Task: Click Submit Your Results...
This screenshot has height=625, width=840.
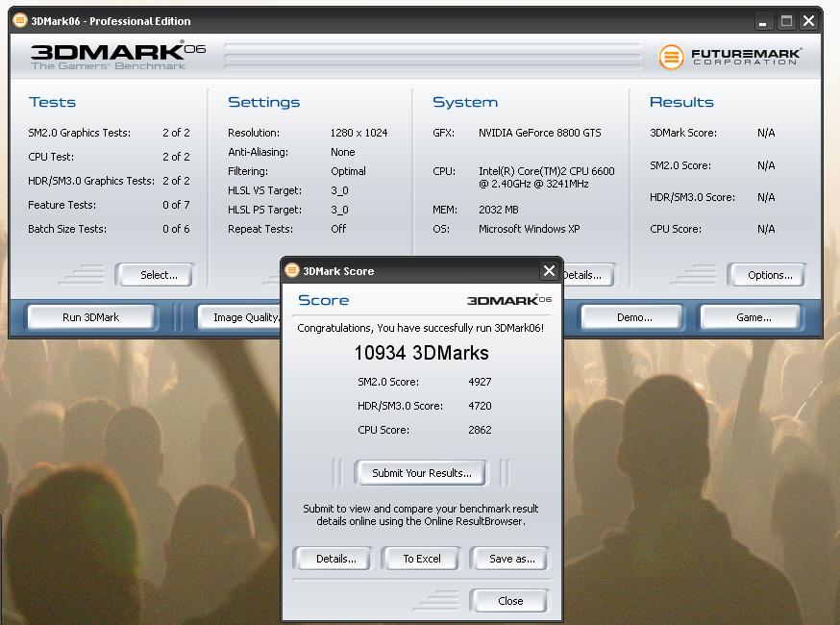Action: click(421, 473)
